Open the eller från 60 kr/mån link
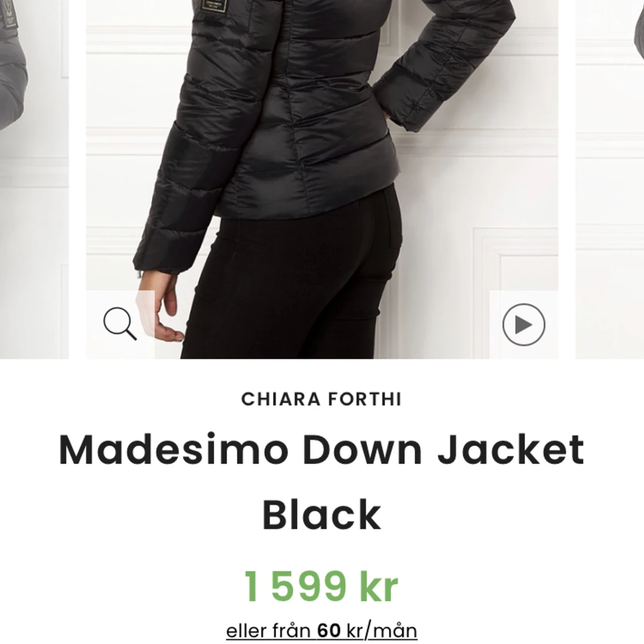The width and height of the screenshot is (644, 644). click(x=322, y=630)
